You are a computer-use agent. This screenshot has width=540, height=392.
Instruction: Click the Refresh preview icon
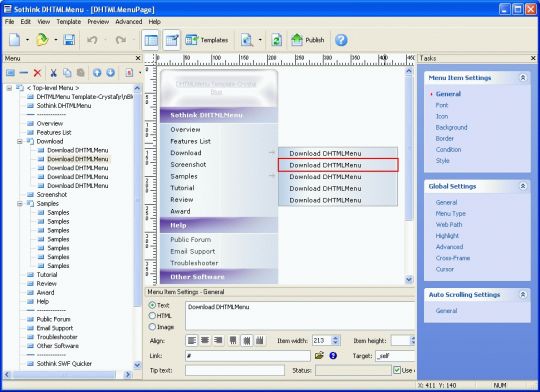(276, 40)
